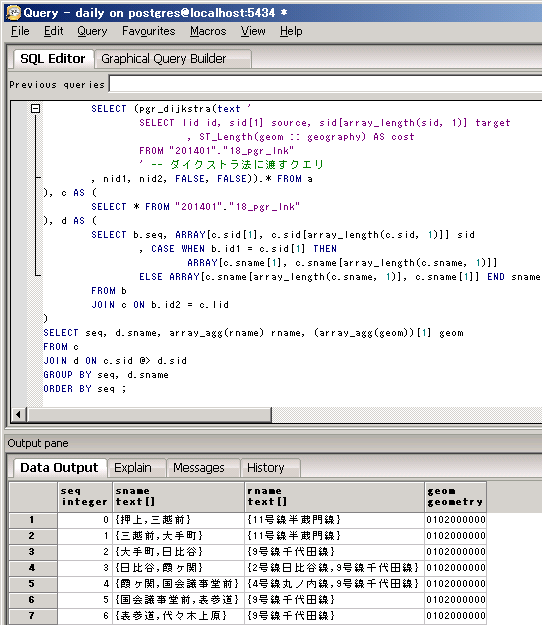
Task: Click the geom geometry column header
Action: [455, 497]
